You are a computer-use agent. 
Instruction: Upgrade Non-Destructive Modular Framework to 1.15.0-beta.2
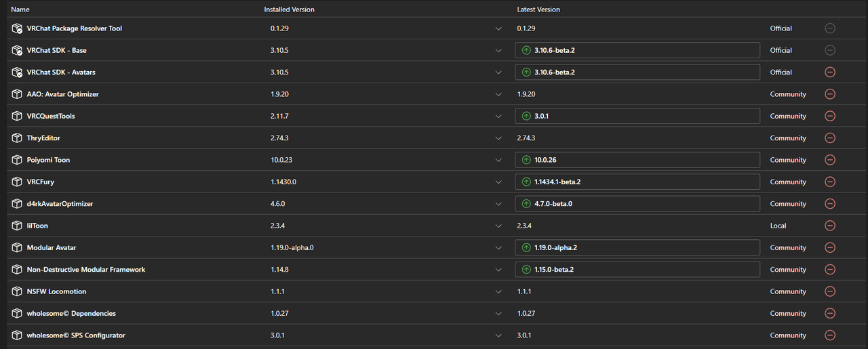pyautogui.click(x=637, y=270)
